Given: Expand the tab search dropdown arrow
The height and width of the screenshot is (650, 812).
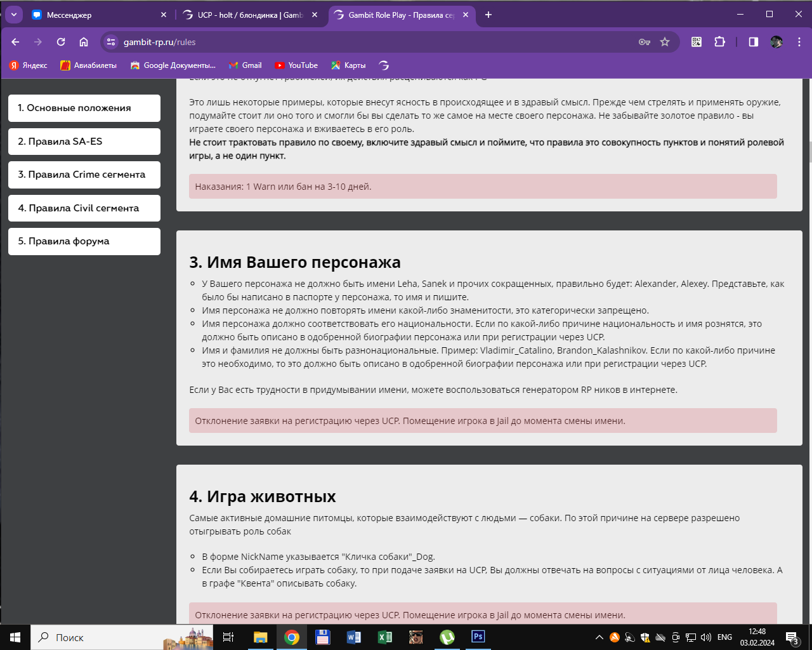Looking at the screenshot, I should click(x=13, y=15).
